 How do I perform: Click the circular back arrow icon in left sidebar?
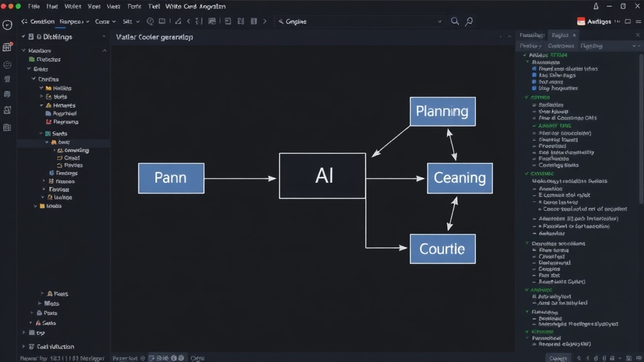(x=7, y=25)
